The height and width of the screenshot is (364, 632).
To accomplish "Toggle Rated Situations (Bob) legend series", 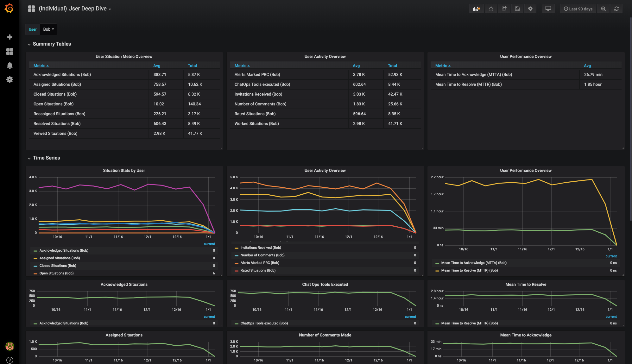I will (258, 270).
